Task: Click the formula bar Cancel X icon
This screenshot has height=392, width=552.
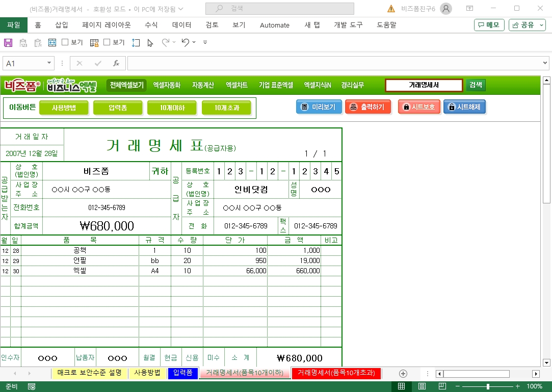Action: click(79, 63)
